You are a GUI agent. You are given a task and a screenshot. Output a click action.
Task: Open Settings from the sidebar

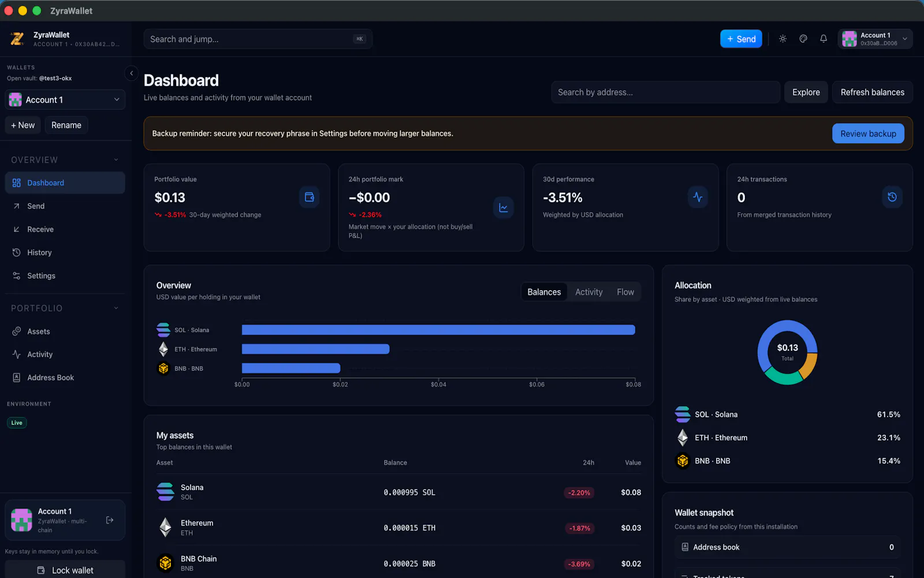(x=65, y=276)
